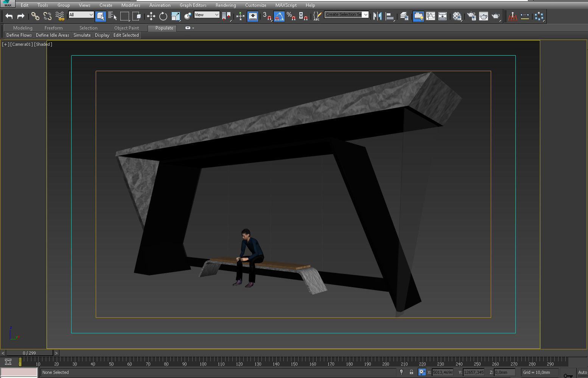
Task: Click the Use Pivot Point Center icon
Action: tap(226, 16)
